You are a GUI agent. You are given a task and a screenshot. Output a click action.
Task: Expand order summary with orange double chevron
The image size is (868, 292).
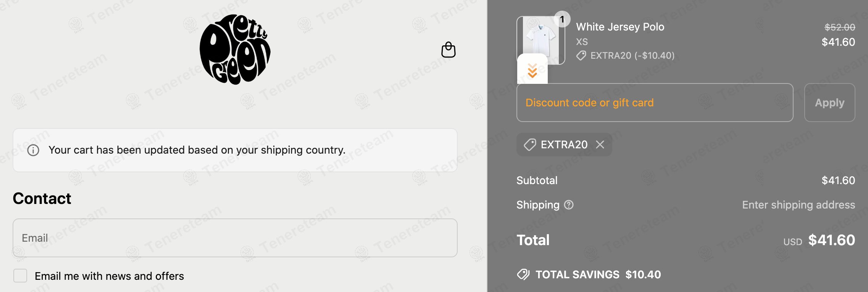(532, 71)
